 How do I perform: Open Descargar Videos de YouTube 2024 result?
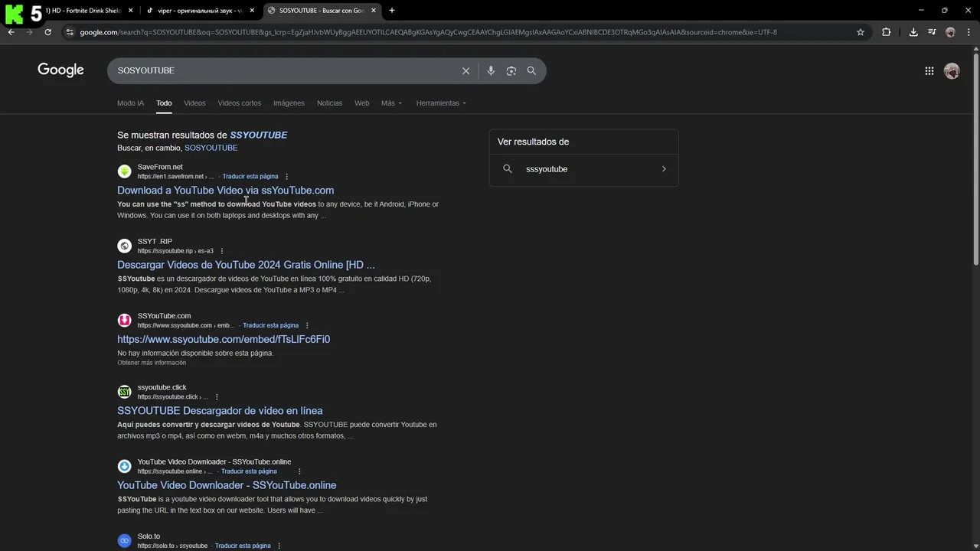[246, 265]
